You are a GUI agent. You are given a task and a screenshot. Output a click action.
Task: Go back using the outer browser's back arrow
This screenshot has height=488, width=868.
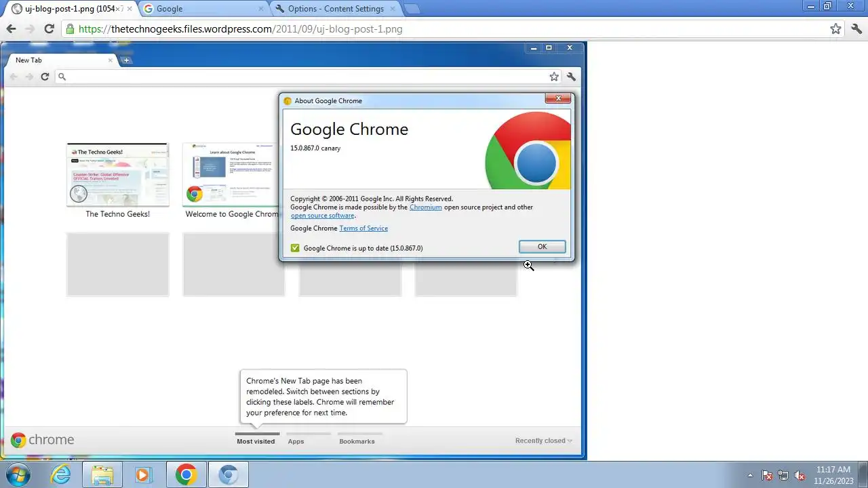click(11, 28)
